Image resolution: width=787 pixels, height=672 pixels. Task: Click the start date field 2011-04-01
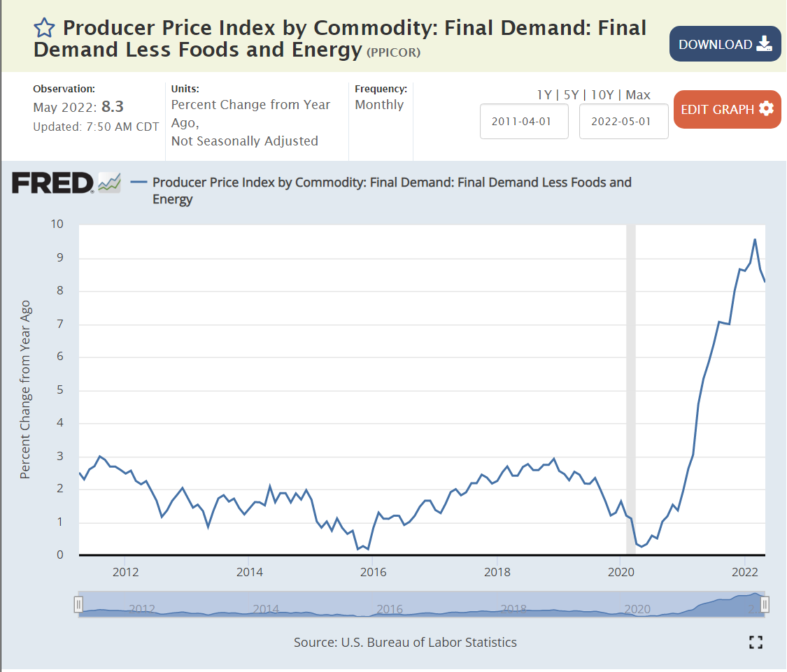click(524, 122)
